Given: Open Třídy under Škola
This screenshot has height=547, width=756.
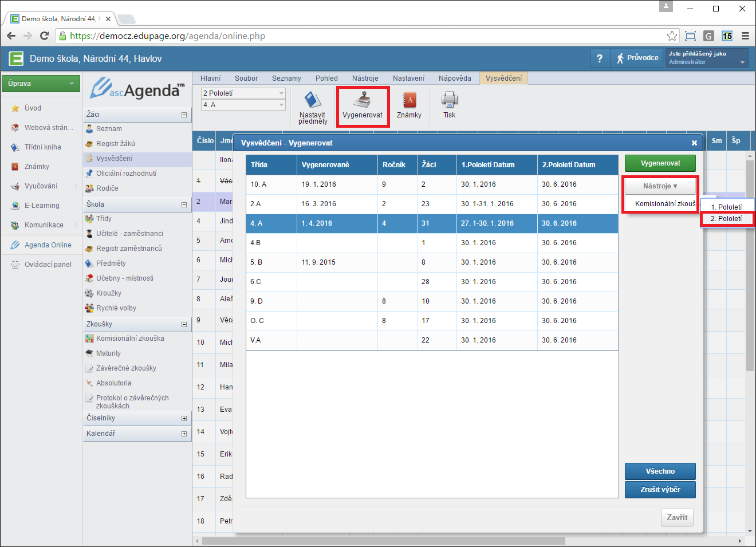Looking at the screenshot, I should tap(104, 219).
